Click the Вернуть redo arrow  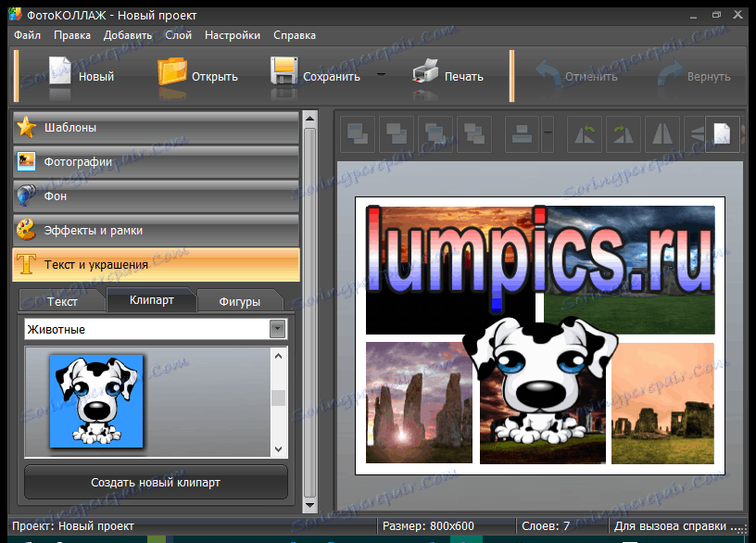tap(671, 73)
